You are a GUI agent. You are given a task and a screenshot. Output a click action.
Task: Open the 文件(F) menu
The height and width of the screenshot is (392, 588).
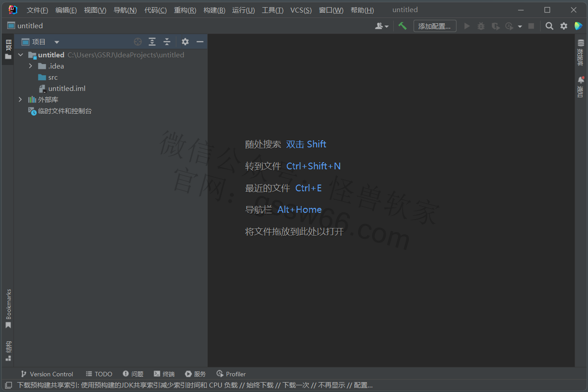point(37,10)
